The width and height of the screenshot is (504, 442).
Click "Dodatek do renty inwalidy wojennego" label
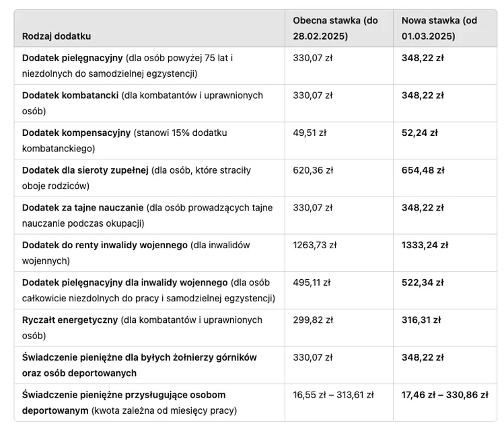104,245
